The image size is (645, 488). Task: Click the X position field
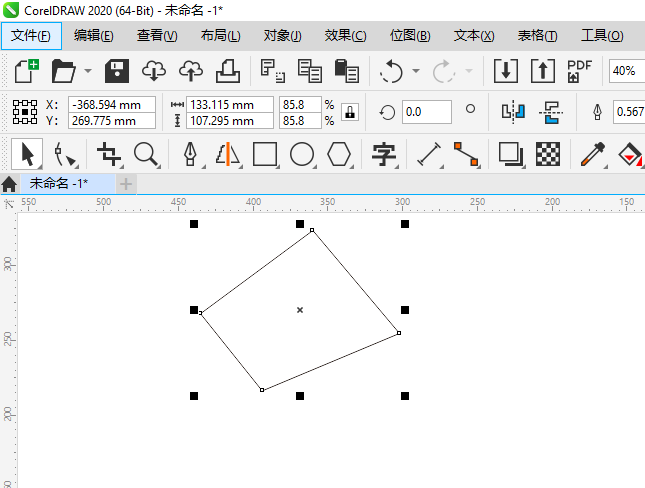pyautogui.click(x=112, y=105)
